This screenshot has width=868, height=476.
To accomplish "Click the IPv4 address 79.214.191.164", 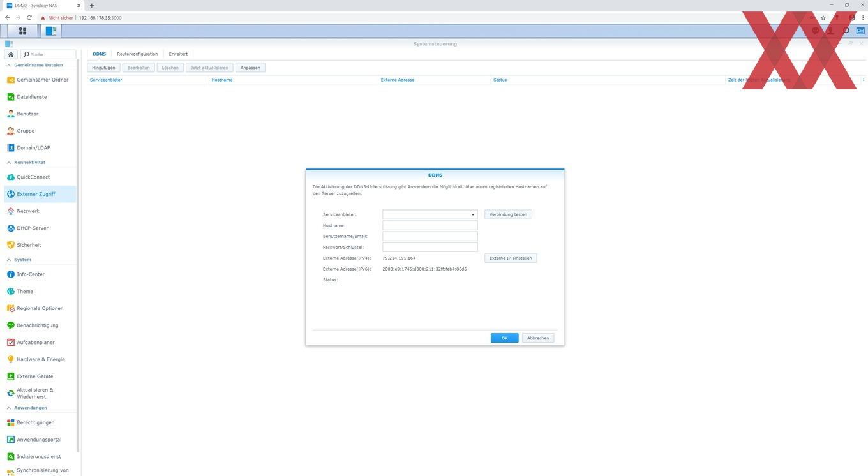I will [x=399, y=258].
